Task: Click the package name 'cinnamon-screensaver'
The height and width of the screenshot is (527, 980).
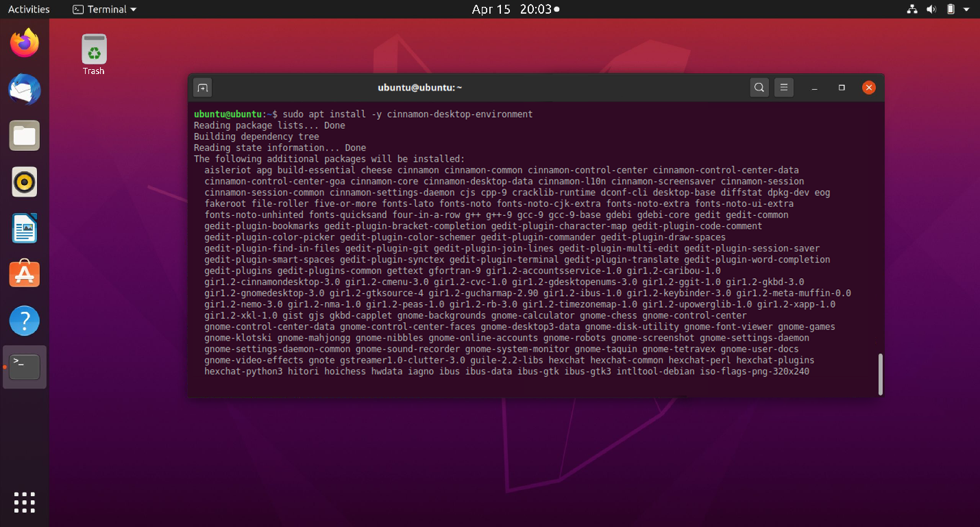Action: 663,182
